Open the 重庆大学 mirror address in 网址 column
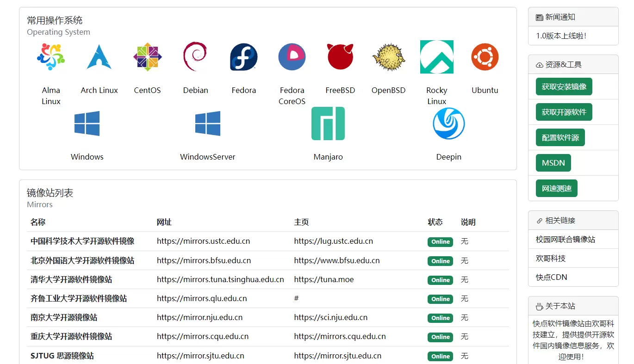Screen dimensions: 634x364 pyautogui.click(x=203, y=336)
